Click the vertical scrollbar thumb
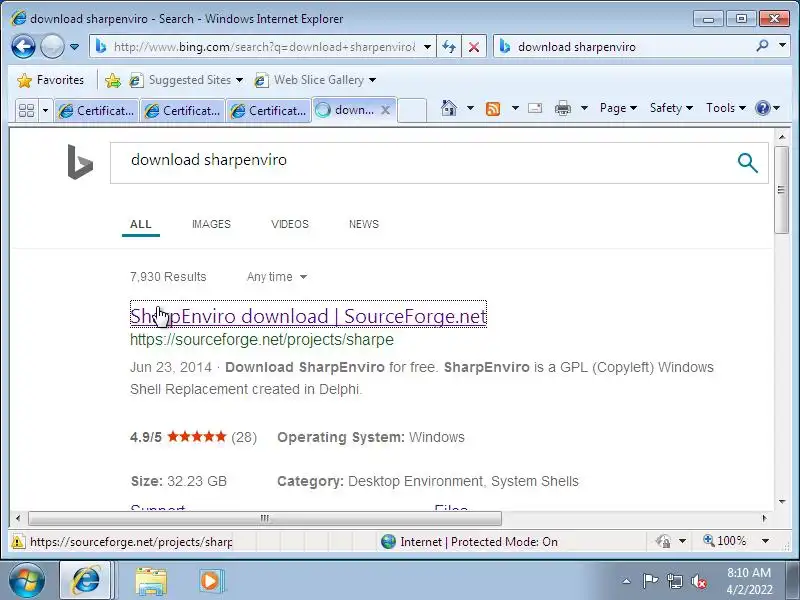 click(781, 190)
